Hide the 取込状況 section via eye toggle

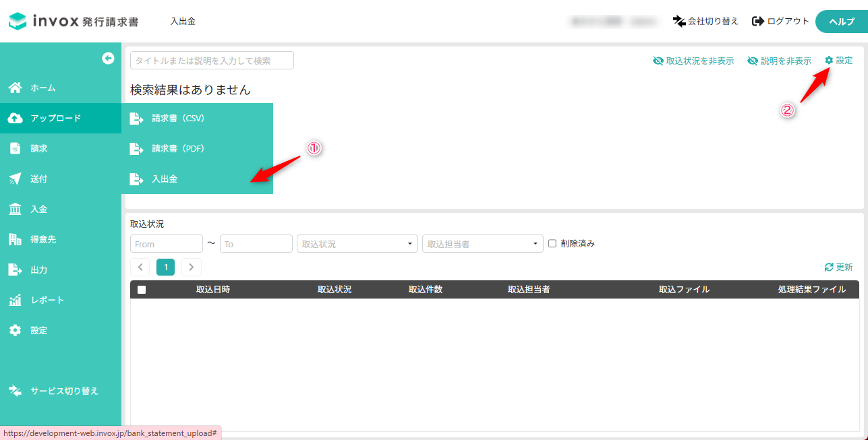(693, 61)
